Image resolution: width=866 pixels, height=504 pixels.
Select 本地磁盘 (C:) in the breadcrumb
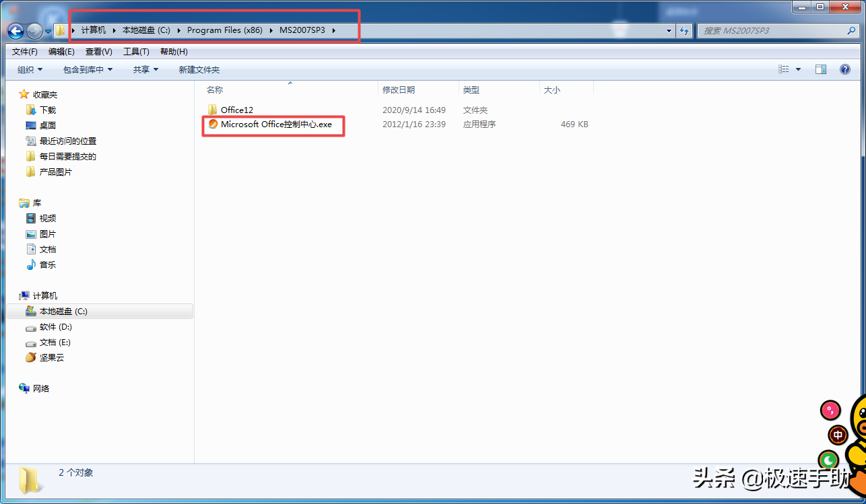(x=145, y=30)
